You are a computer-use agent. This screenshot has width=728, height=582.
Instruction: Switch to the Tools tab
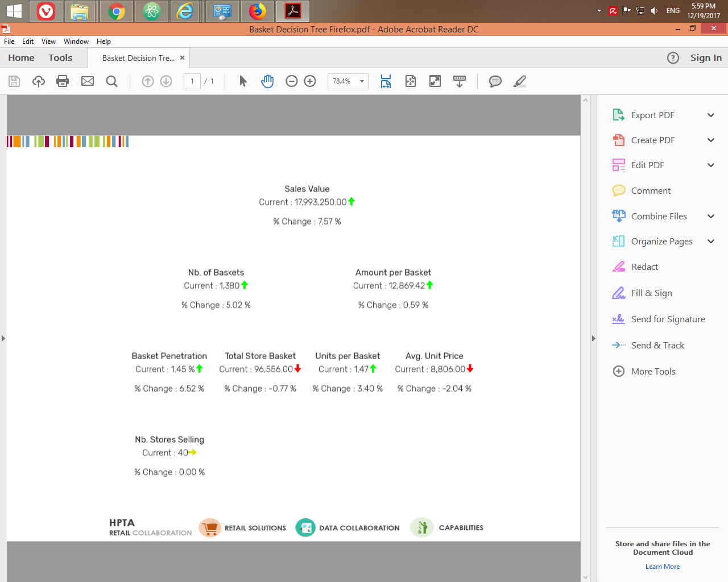60,57
